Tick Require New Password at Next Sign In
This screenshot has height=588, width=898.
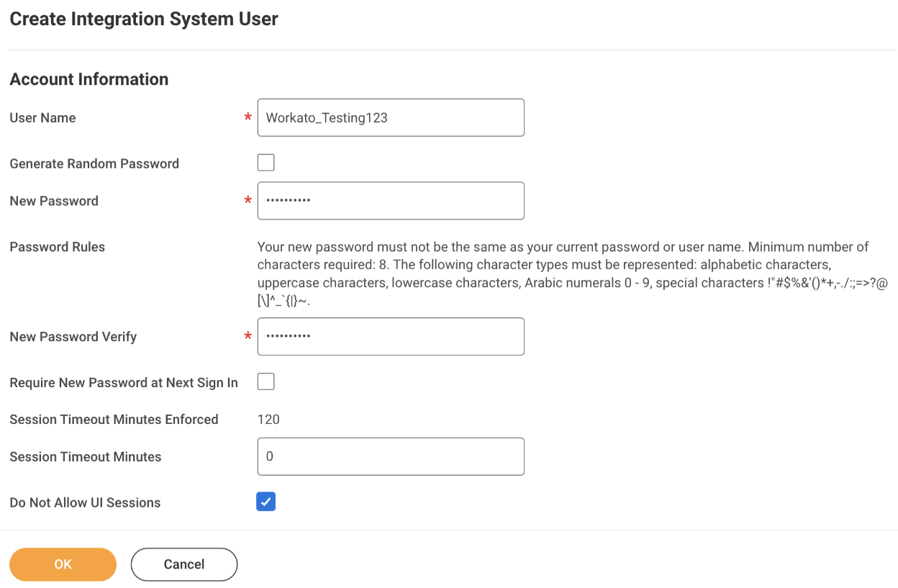pyautogui.click(x=266, y=381)
